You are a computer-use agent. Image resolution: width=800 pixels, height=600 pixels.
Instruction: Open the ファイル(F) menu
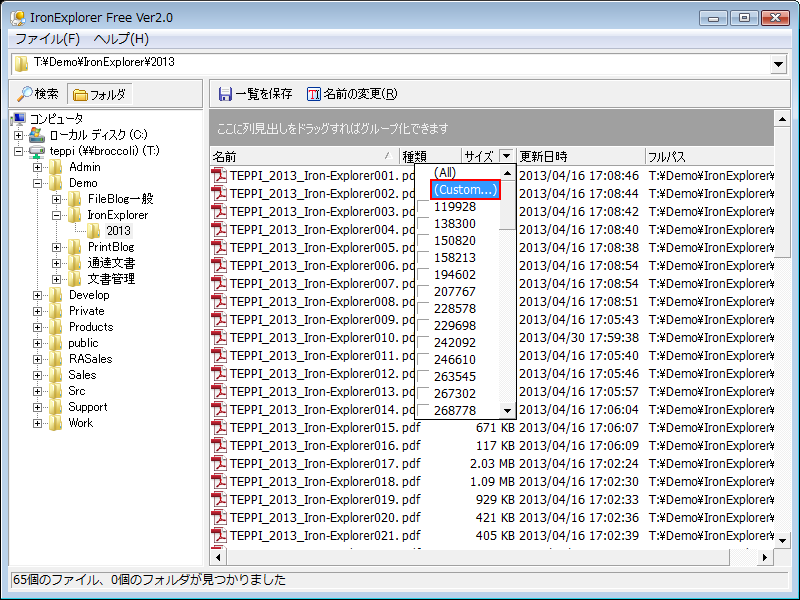47,39
